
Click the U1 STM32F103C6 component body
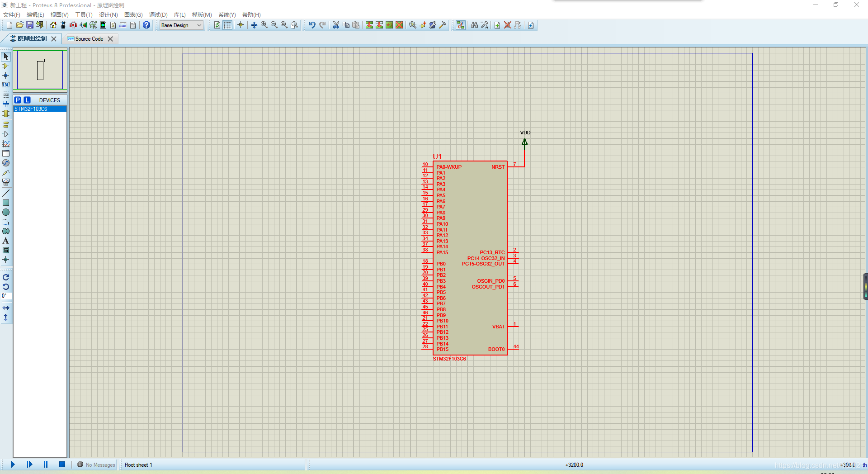(x=470, y=258)
